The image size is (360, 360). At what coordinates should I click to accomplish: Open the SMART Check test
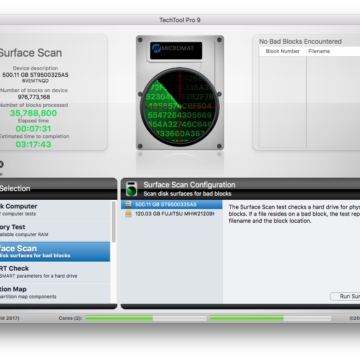point(55,272)
